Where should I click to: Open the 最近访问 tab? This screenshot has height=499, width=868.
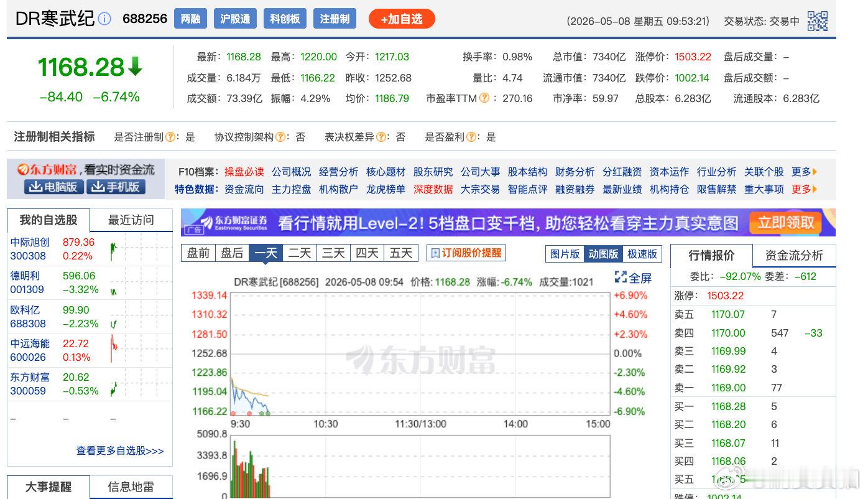131,220
